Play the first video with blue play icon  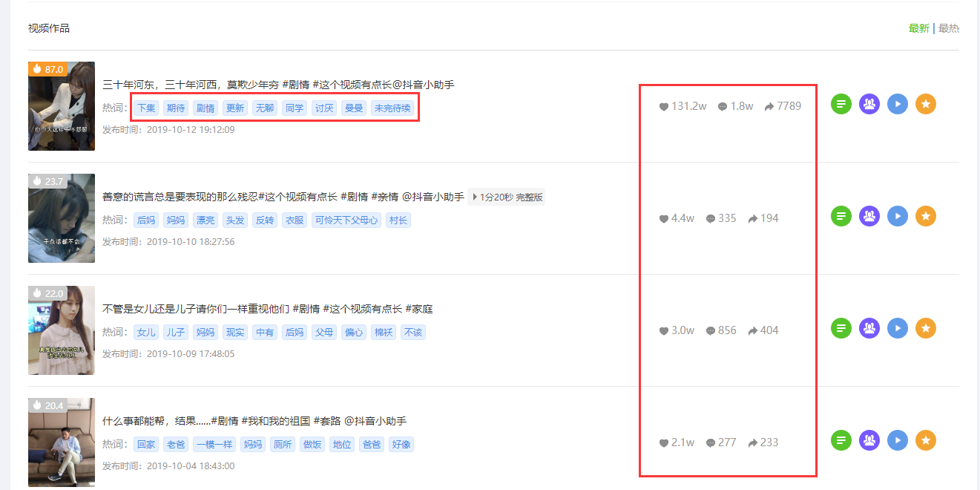[x=898, y=104]
